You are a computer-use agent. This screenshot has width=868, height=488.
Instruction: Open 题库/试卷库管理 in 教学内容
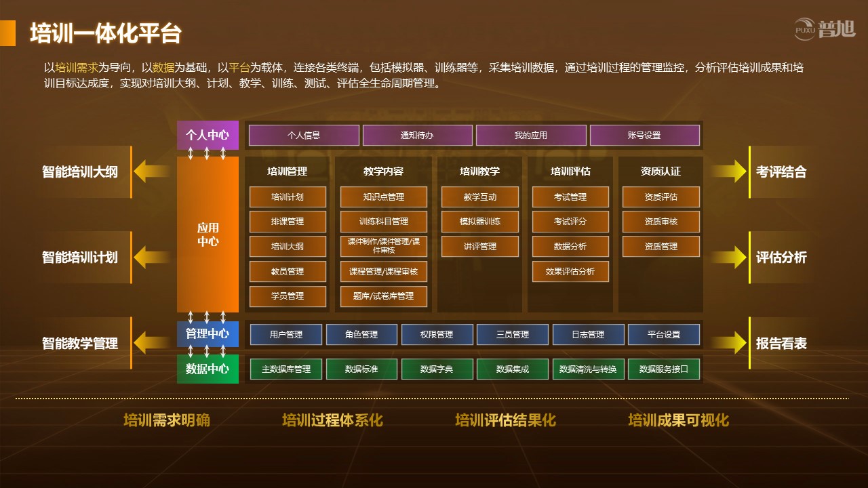coord(383,296)
